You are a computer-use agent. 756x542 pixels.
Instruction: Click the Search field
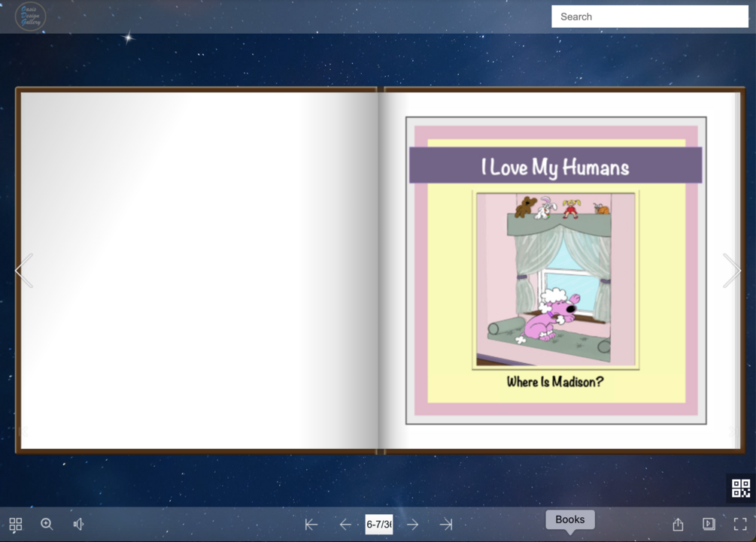click(650, 17)
